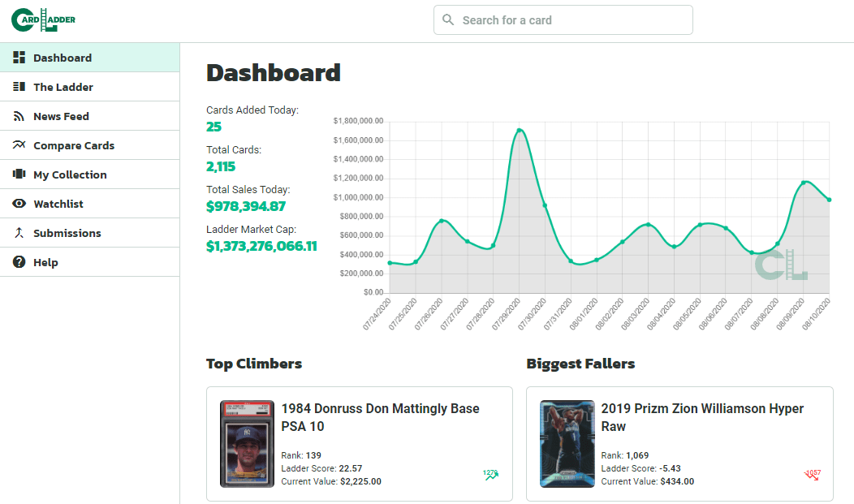This screenshot has width=854, height=504.
Task: Open the Watchlist eye icon
Action: click(x=18, y=203)
